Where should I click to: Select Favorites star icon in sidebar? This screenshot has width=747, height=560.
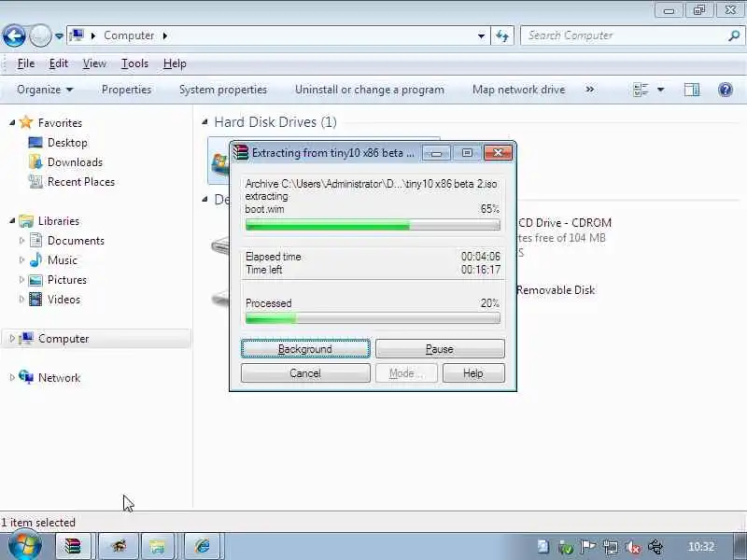(x=26, y=122)
